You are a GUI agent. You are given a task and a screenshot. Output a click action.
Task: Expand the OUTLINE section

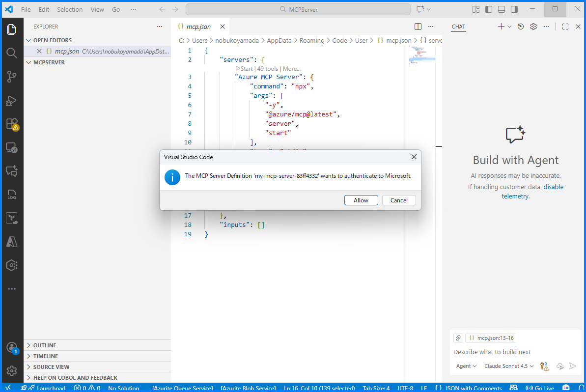point(97,345)
